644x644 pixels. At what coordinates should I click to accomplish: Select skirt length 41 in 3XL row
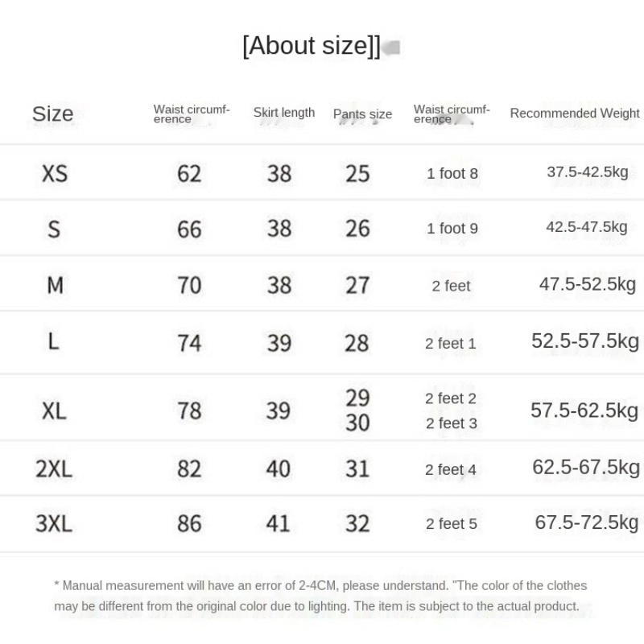(x=279, y=524)
